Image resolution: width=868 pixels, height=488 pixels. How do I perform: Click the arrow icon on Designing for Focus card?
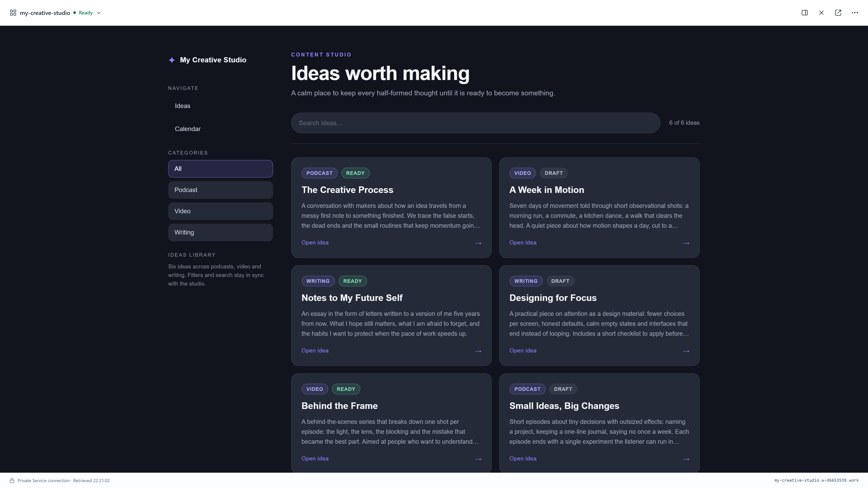[x=686, y=351]
